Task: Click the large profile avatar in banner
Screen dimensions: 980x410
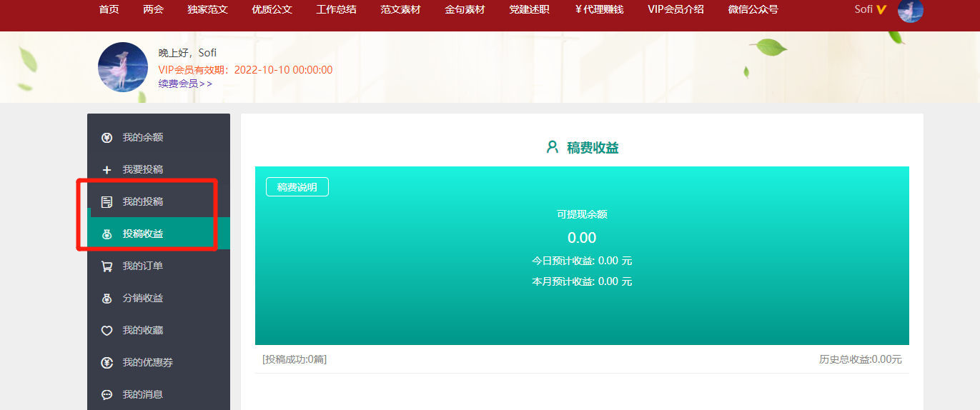Action: [x=123, y=67]
